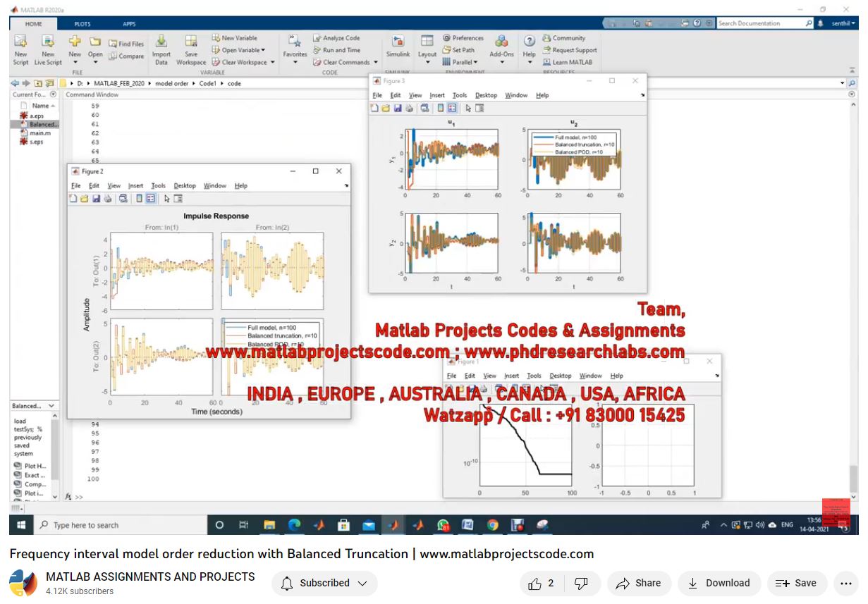
Task: Click the Windows taskbar search box
Action: click(x=121, y=525)
